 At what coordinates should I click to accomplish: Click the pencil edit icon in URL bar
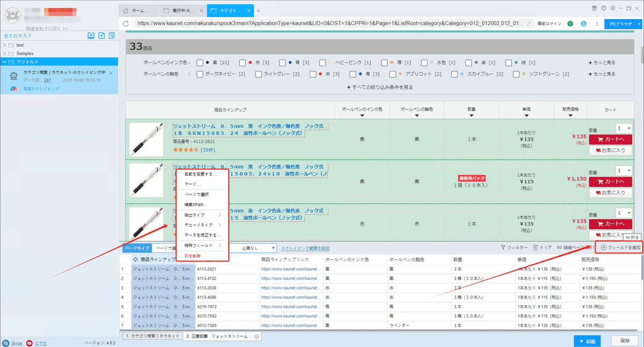click(530, 24)
